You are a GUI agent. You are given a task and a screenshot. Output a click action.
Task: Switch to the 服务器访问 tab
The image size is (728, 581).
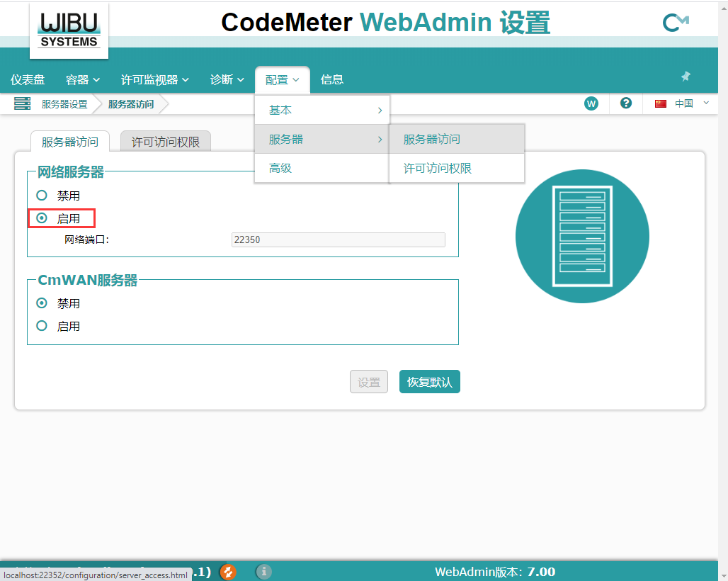(70, 141)
